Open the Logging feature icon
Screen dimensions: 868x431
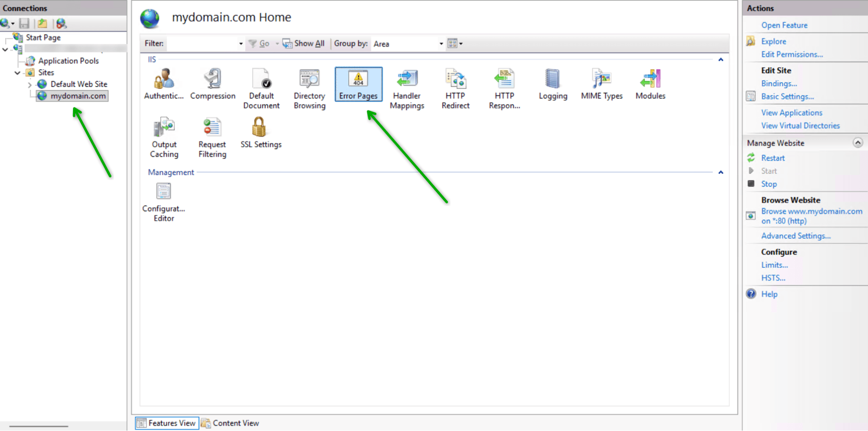coord(553,85)
